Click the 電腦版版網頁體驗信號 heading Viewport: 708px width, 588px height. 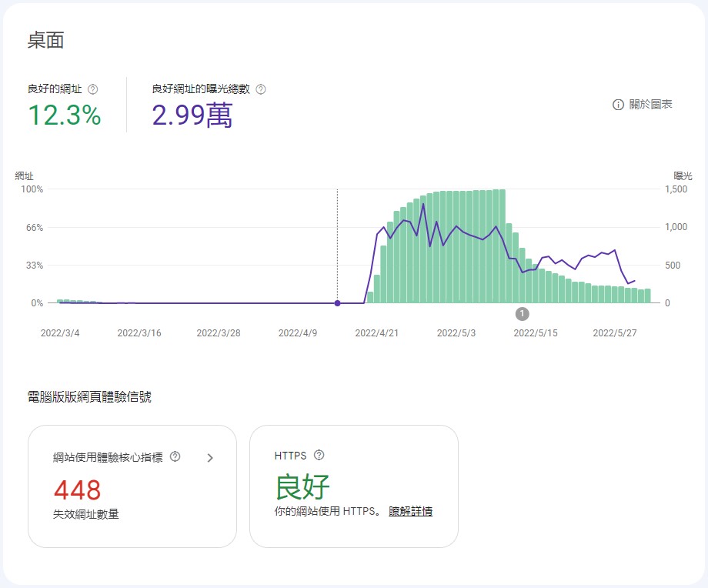tap(89, 397)
